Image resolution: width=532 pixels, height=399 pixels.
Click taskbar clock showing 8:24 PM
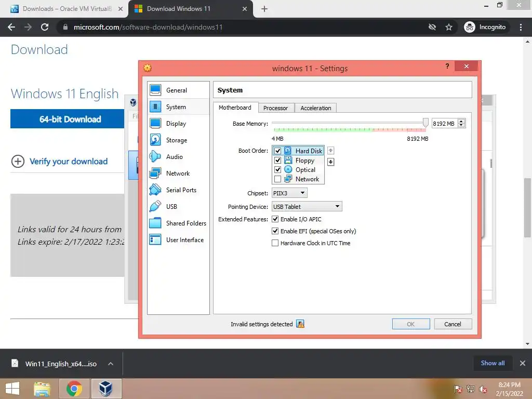pos(509,389)
